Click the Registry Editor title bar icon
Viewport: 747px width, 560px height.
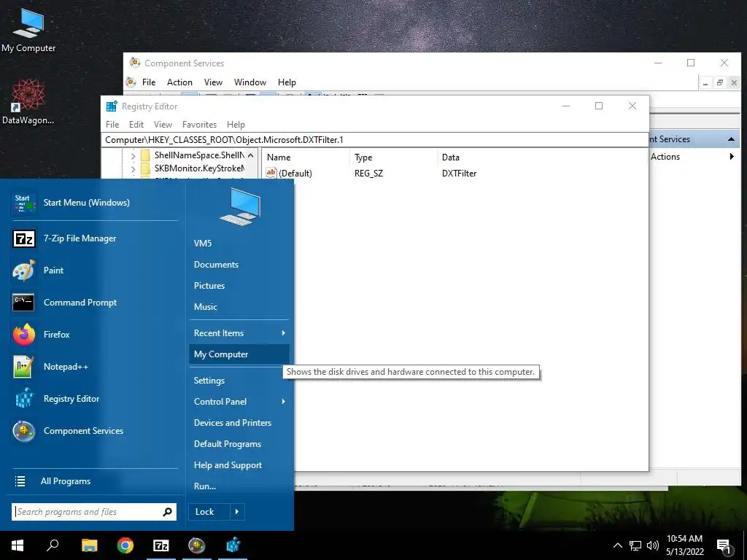pos(112,106)
